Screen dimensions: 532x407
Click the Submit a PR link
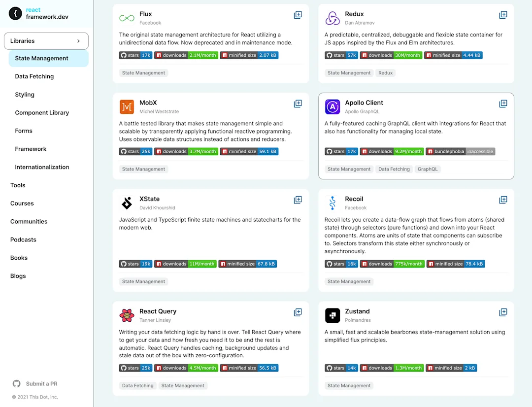pos(41,383)
